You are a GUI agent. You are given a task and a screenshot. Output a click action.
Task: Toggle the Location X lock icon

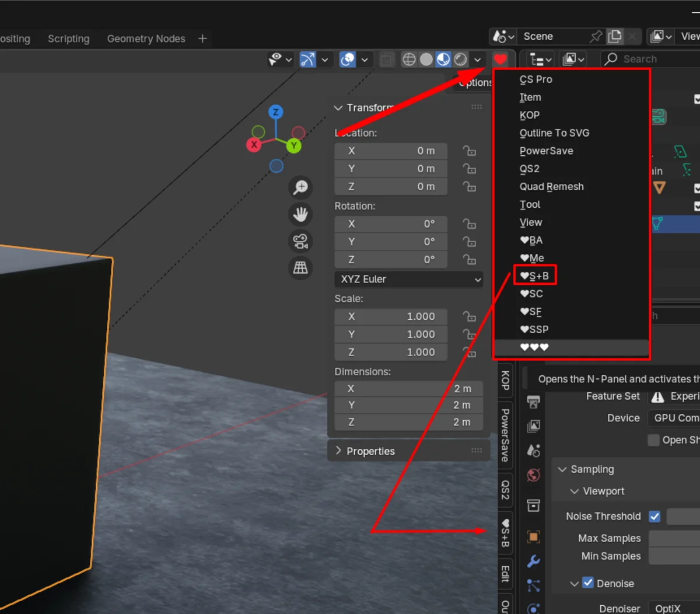coord(469,151)
